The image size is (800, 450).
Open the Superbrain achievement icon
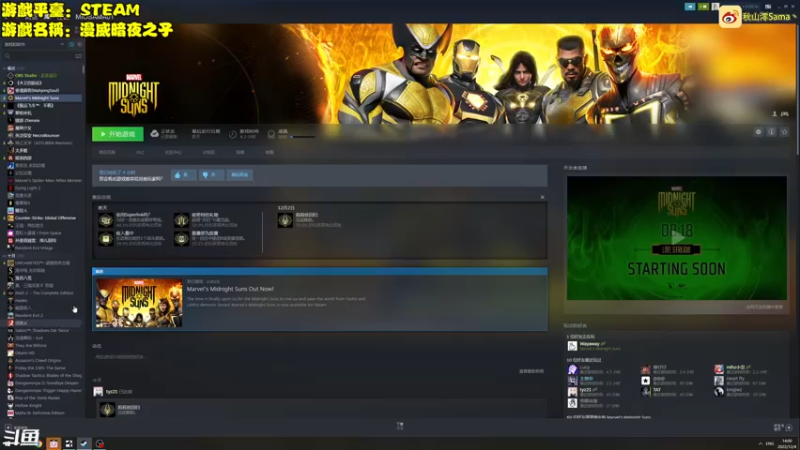106,220
